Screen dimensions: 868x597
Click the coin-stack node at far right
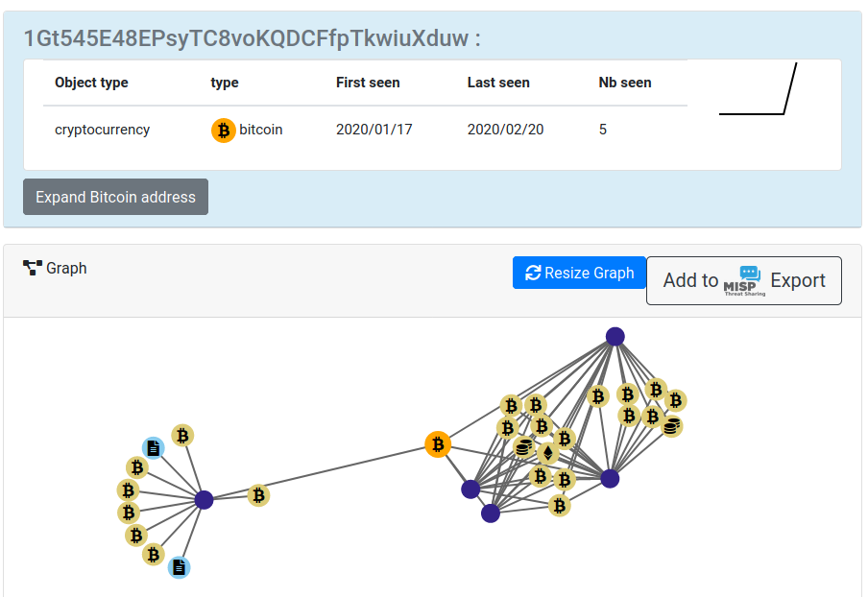pos(672,426)
